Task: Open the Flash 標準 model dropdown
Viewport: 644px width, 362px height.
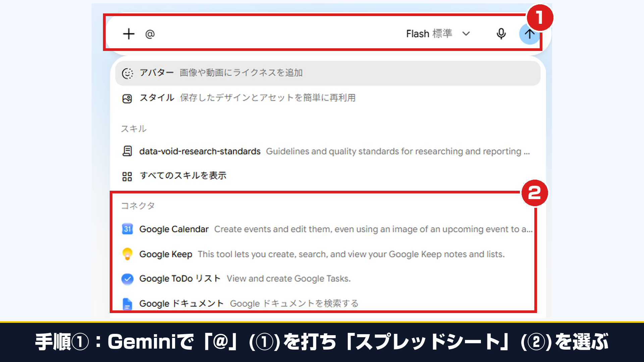Action: tap(438, 34)
